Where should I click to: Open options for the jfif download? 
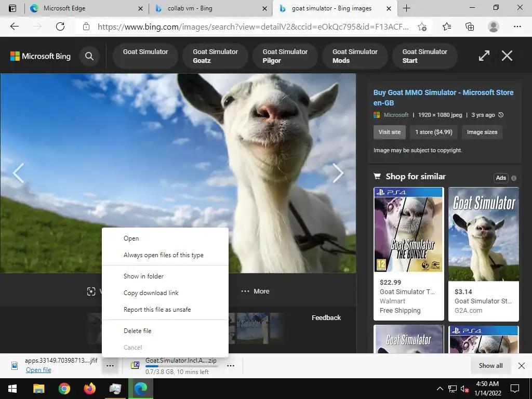pos(110,366)
